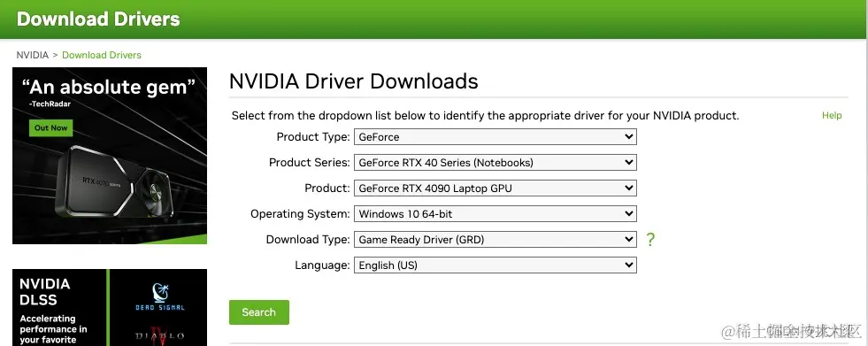The height and width of the screenshot is (346, 868).
Task: Click the NVIDIA DLSS banner text
Action: [x=44, y=292]
